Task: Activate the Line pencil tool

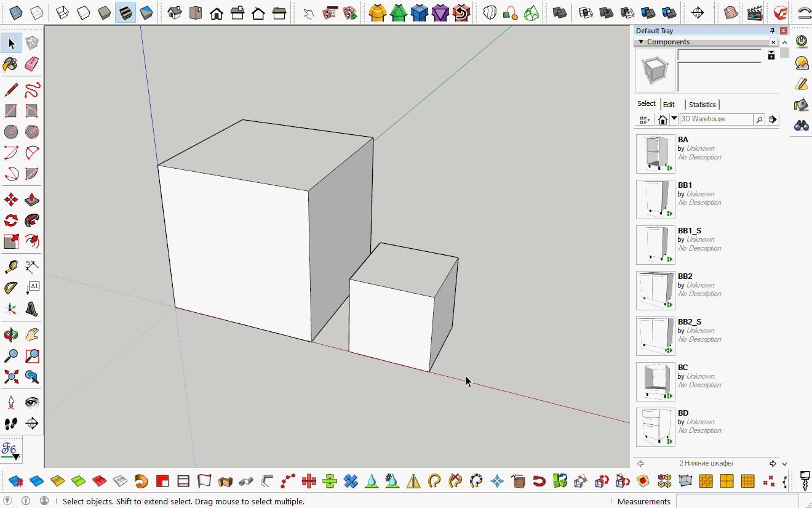Action: (x=10, y=89)
